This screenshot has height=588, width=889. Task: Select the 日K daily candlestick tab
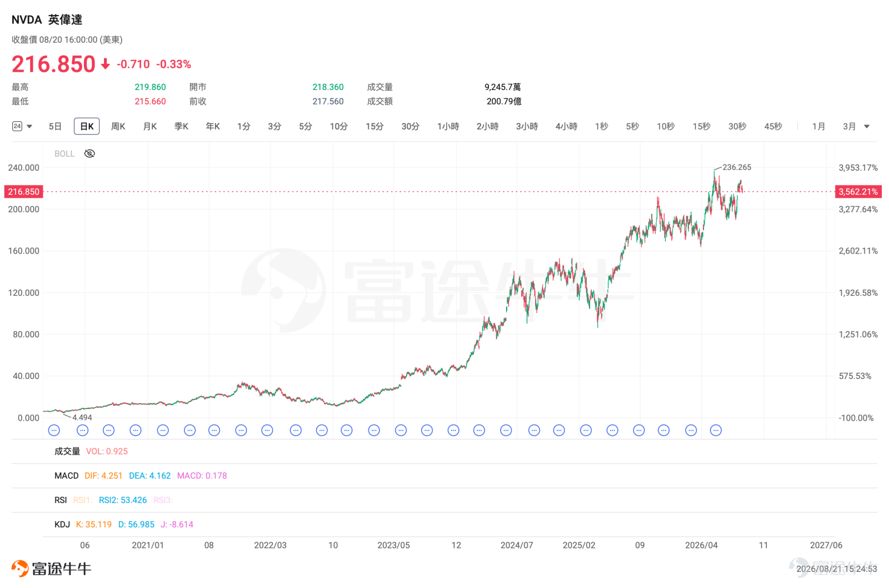[87, 126]
